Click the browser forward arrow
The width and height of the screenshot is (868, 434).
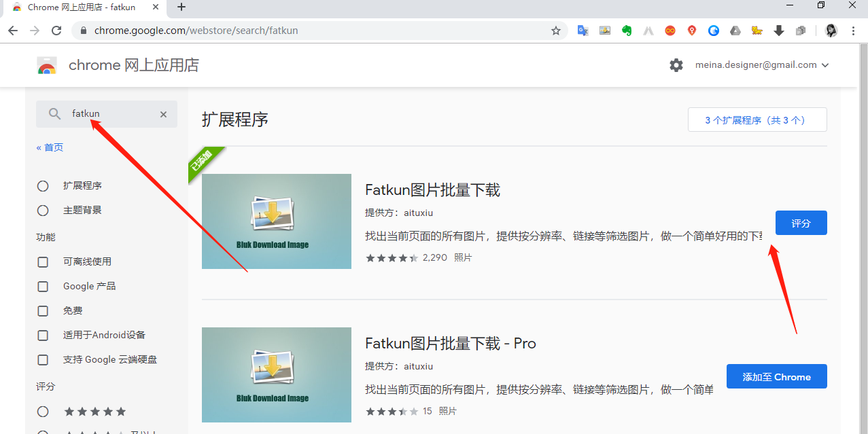tap(35, 31)
